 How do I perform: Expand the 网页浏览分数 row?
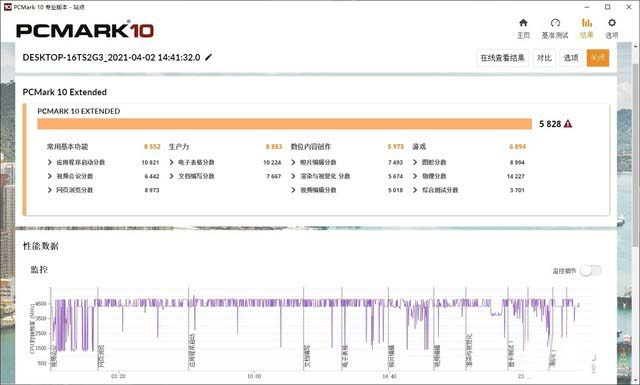click(x=50, y=190)
